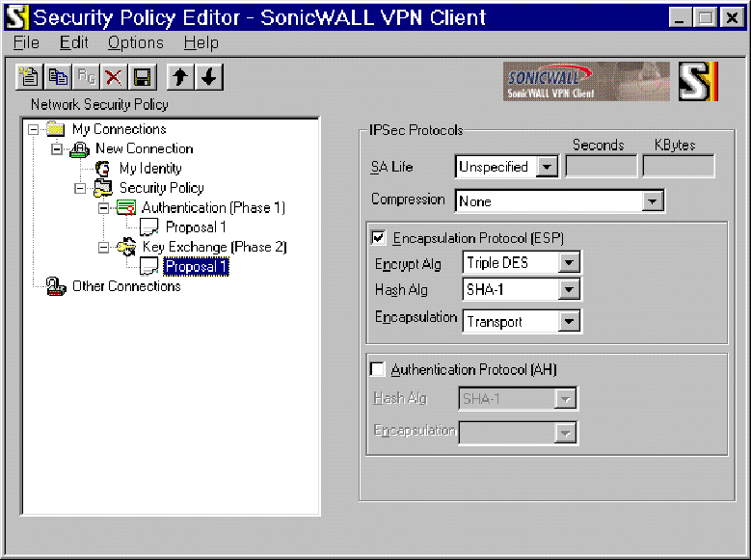This screenshot has width=751, height=560.
Task: Enable Authentication Protocol (AH) checkbox
Action: [x=377, y=369]
